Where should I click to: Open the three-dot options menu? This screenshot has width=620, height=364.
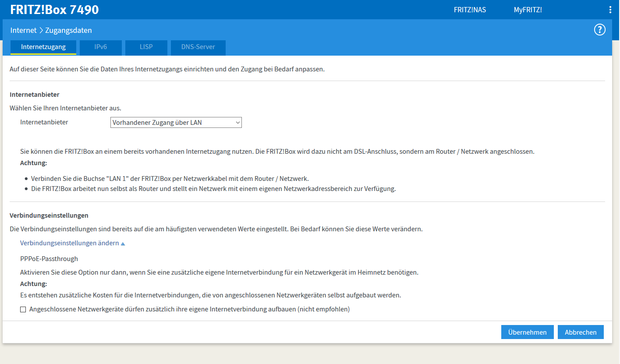[610, 10]
